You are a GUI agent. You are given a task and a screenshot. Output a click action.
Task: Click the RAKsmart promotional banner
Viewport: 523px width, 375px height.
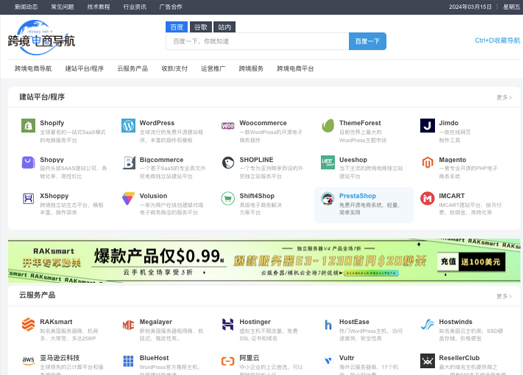pyautogui.click(x=264, y=261)
